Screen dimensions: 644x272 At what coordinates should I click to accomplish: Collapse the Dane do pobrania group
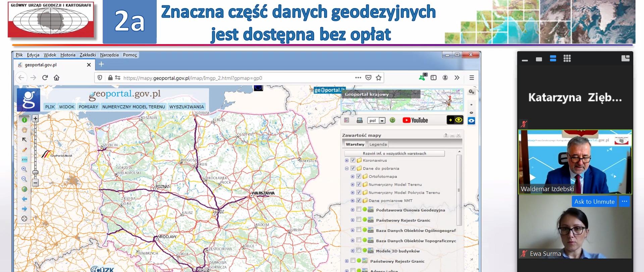pos(347,169)
